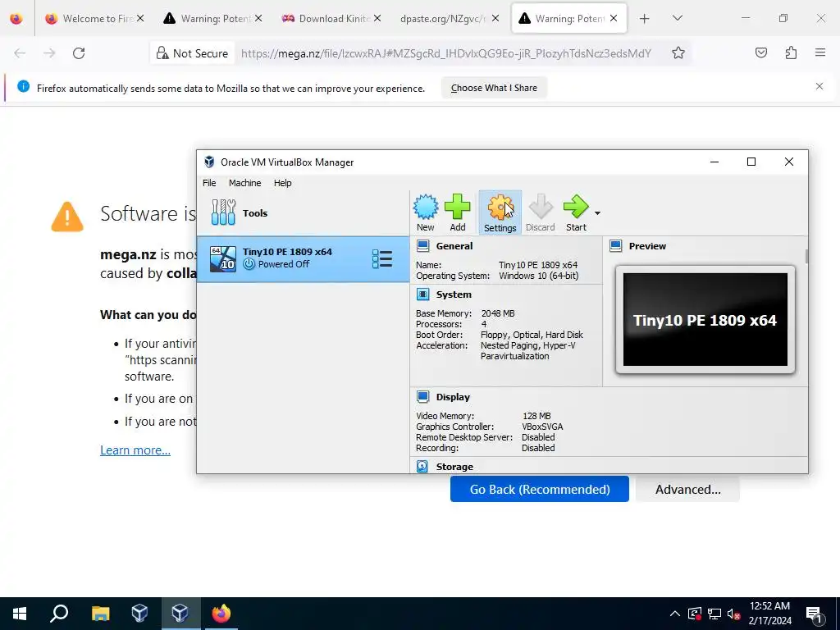This screenshot has width=840, height=630.
Task: Open the Firefox extensions icon
Action: click(x=791, y=53)
